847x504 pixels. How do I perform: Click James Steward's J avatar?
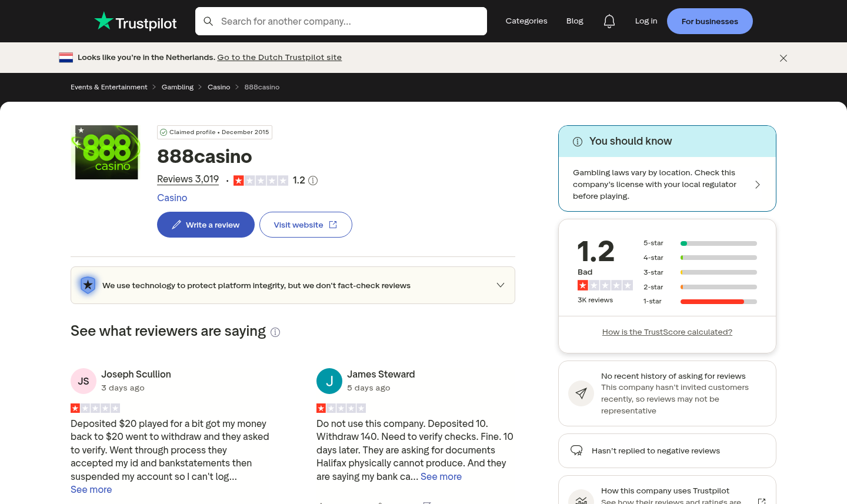(x=329, y=381)
